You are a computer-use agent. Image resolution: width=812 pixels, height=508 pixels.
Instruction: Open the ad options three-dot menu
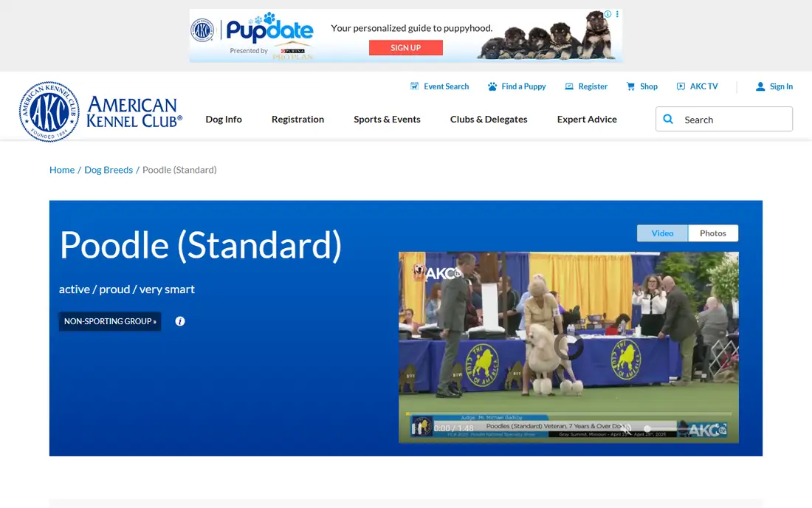point(617,14)
